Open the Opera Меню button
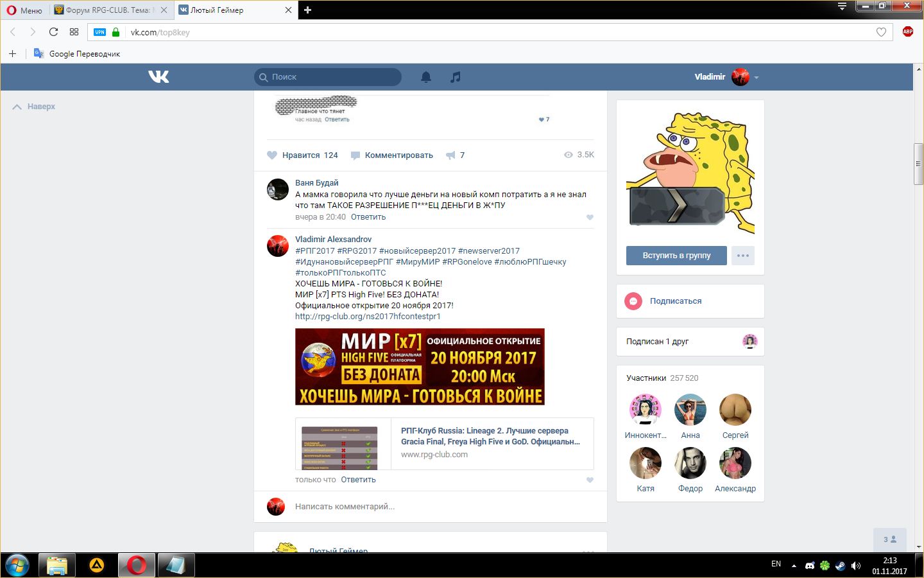This screenshot has width=924, height=578. (24, 10)
